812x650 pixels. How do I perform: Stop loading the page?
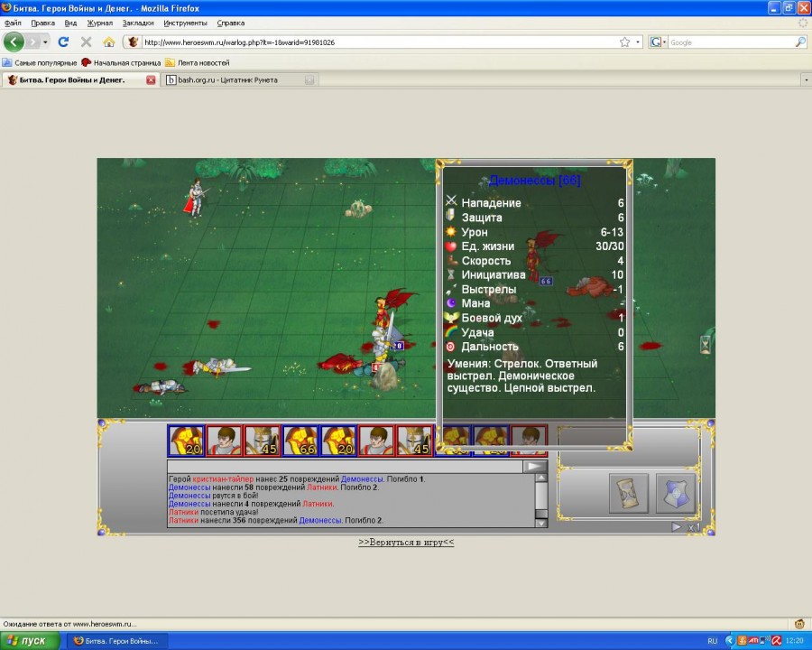coord(86,42)
